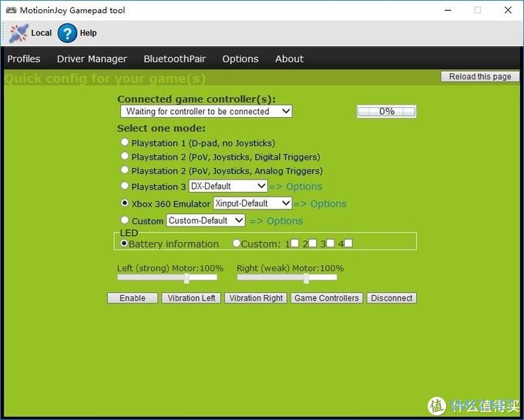Check LED checkbox 4
524x420 pixels.
coord(348,243)
